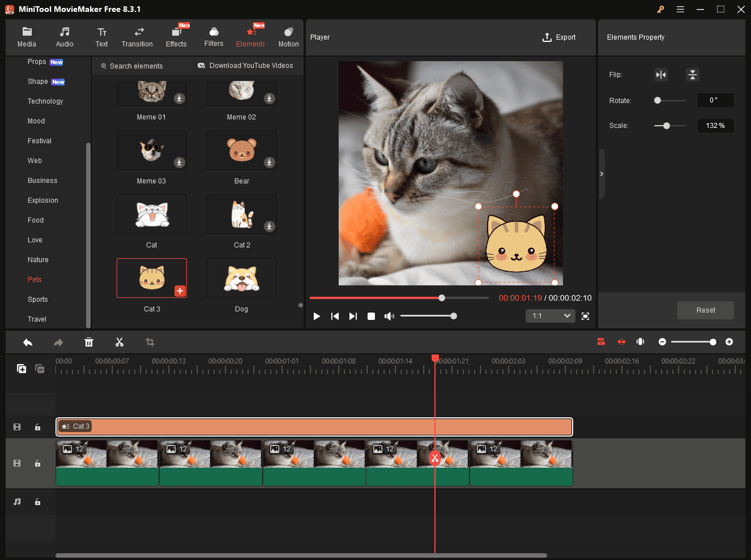Click the Crop tool icon
The height and width of the screenshot is (560, 751).
pos(150,342)
